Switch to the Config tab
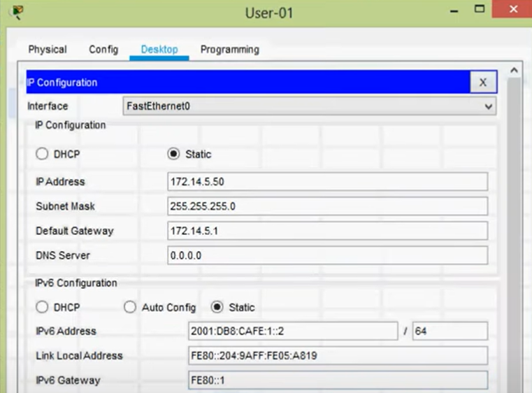 pos(103,50)
